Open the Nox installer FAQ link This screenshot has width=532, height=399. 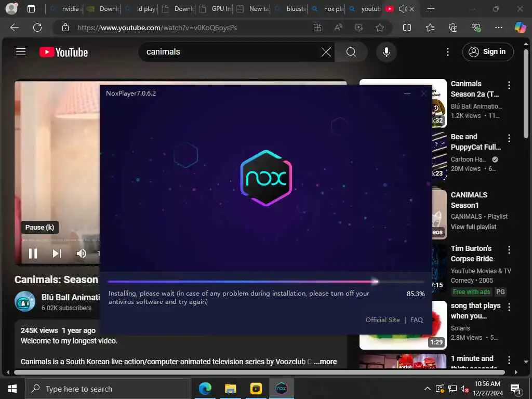coord(416,320)
